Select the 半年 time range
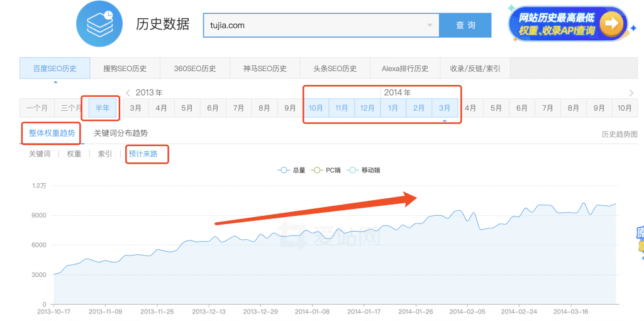Image resolution: width=644 pixels, height=321 pixels. point(102,108)
